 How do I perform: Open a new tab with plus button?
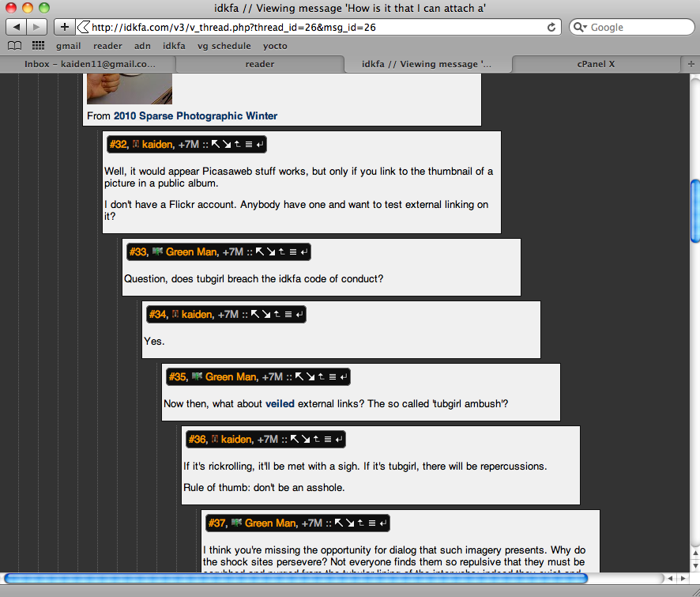(x=691, y=64)
